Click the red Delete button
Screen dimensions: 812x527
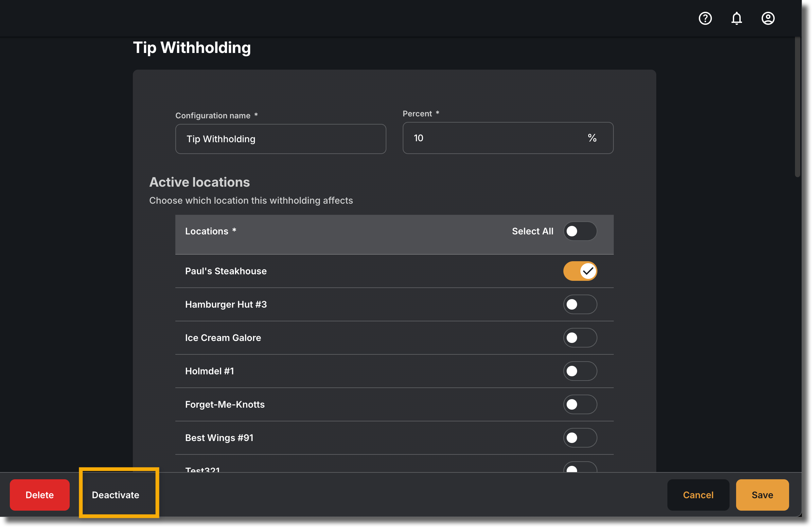click(x=40, y=495)
